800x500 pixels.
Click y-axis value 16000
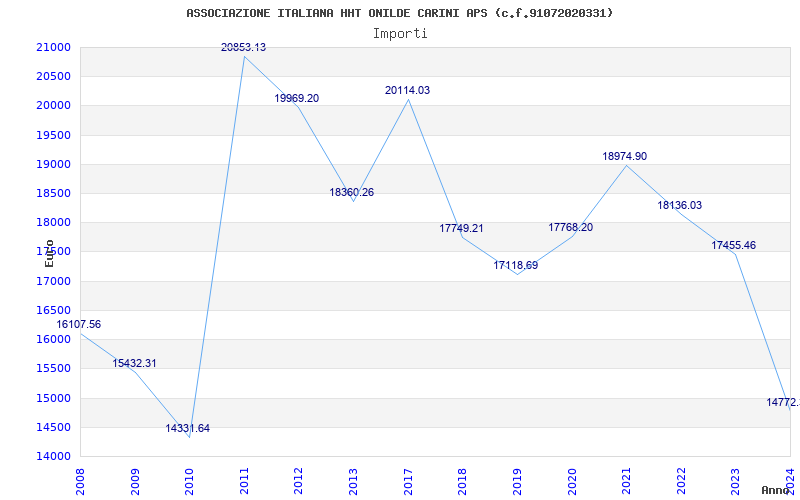tap(53, 339)
